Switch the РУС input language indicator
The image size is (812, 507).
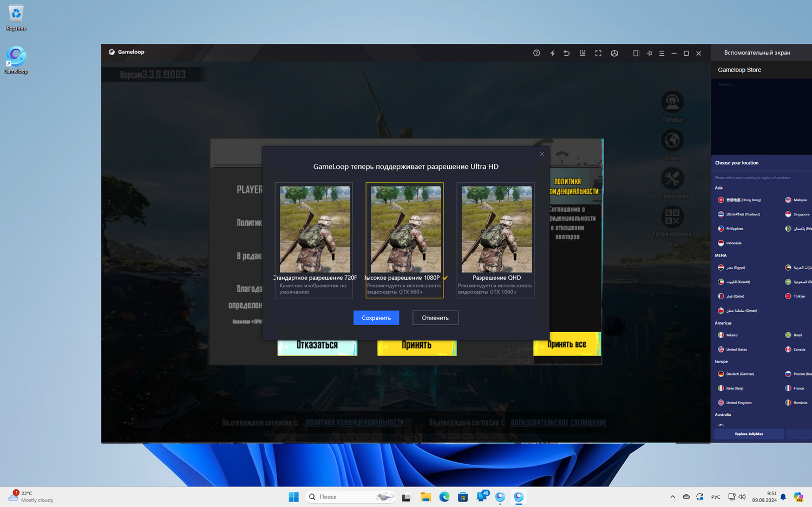(716, 497)
